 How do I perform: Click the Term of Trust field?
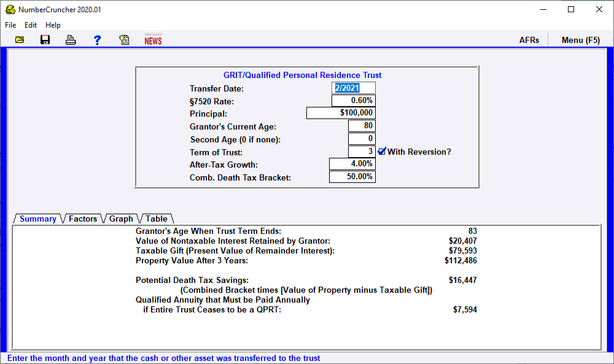(x=362, y=151)
